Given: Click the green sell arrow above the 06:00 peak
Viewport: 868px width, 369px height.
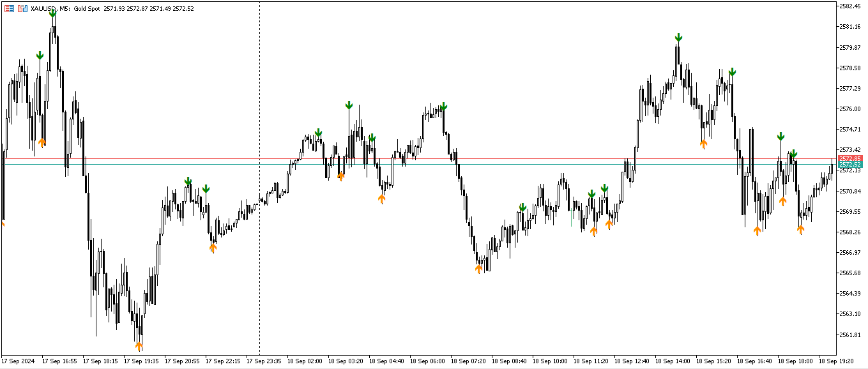Looking at the screenshot, I should point(444,107).
